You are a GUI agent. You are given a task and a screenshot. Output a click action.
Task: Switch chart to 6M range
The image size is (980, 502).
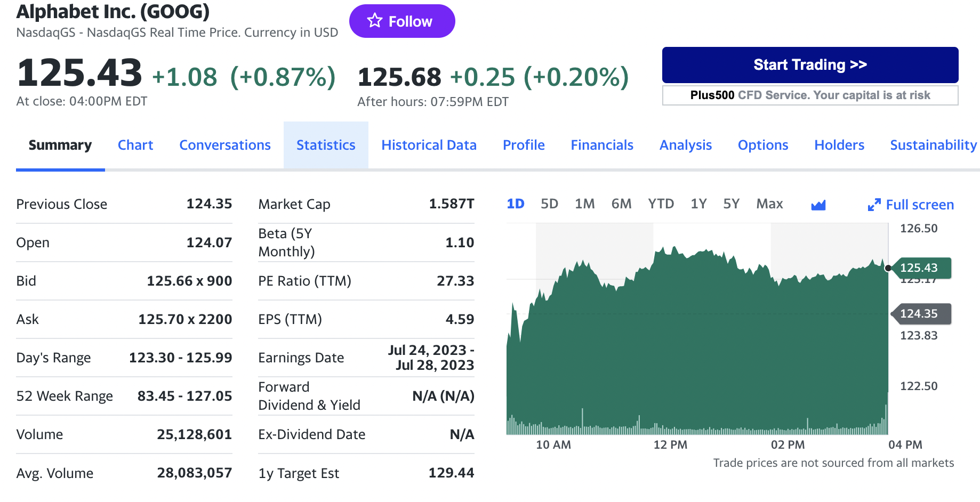pos(621,204)
